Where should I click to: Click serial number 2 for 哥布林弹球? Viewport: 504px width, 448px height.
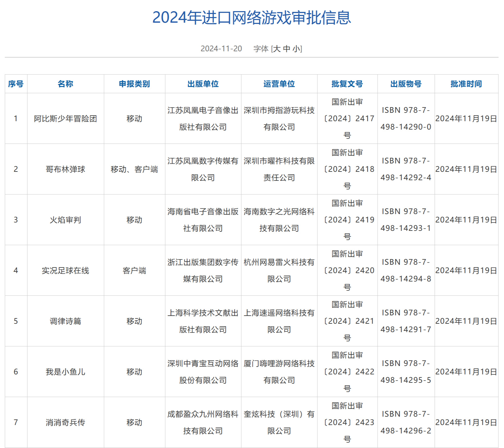pyautogui.click(x=16, y=169)
